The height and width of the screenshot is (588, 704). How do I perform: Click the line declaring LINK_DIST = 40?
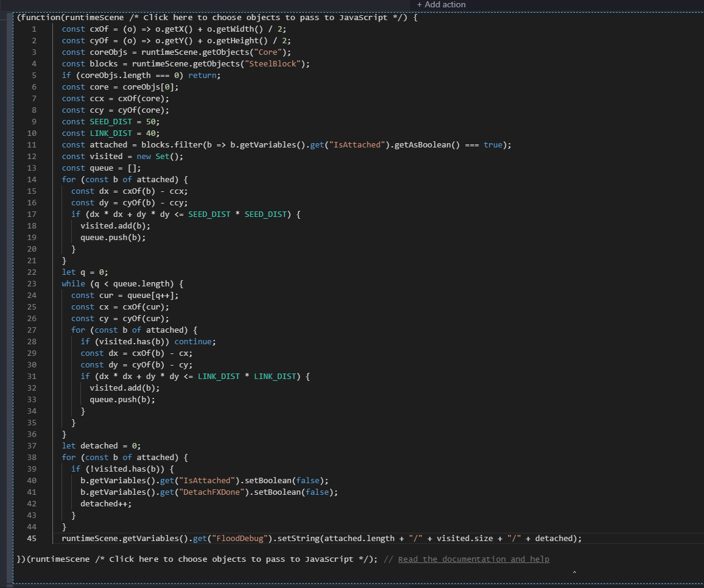pos(110,133)
